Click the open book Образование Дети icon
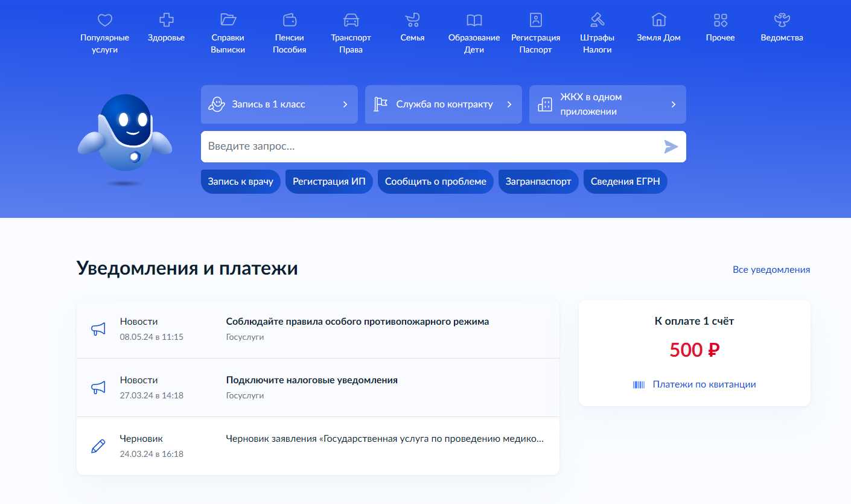 474,20
